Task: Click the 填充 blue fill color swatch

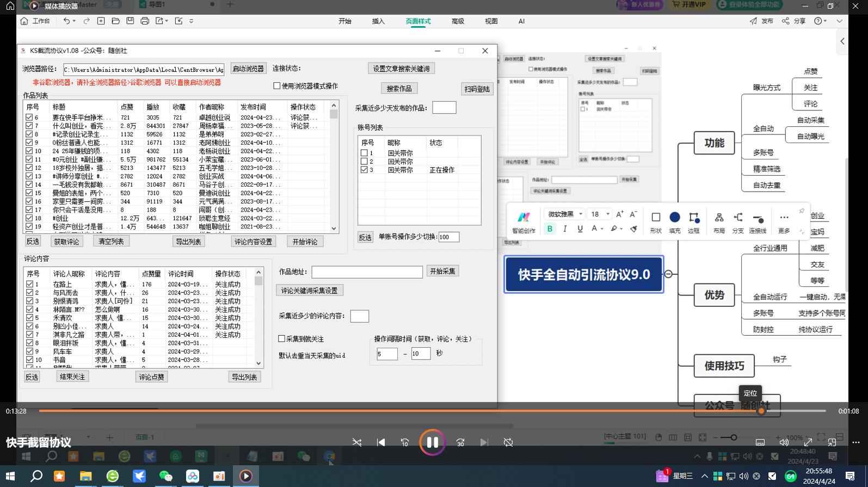Action: pyautogui.click(x=675, y=218)
